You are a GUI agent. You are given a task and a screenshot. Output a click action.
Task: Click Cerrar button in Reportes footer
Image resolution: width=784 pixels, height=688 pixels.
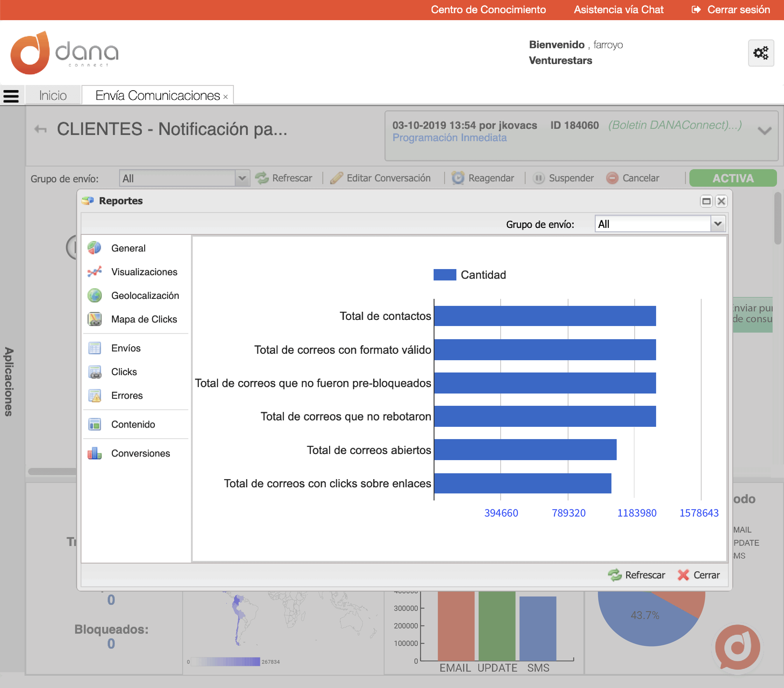[699, 575]
